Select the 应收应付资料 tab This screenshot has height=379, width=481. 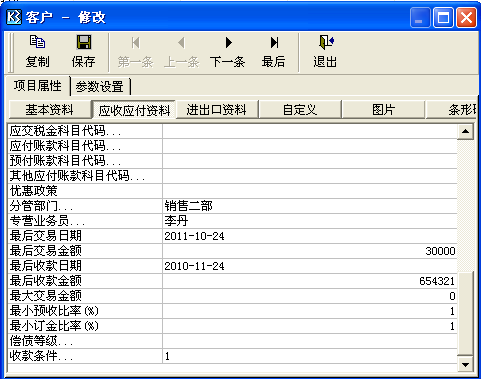pos(134,110)
